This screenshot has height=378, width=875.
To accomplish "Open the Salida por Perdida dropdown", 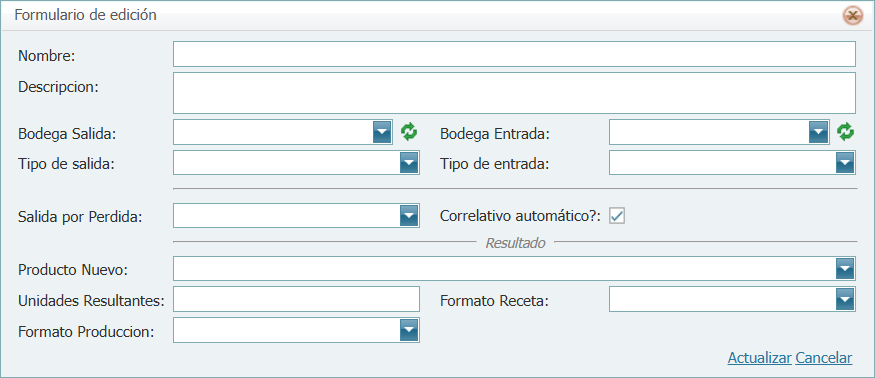I will click(x=409, y=216).
